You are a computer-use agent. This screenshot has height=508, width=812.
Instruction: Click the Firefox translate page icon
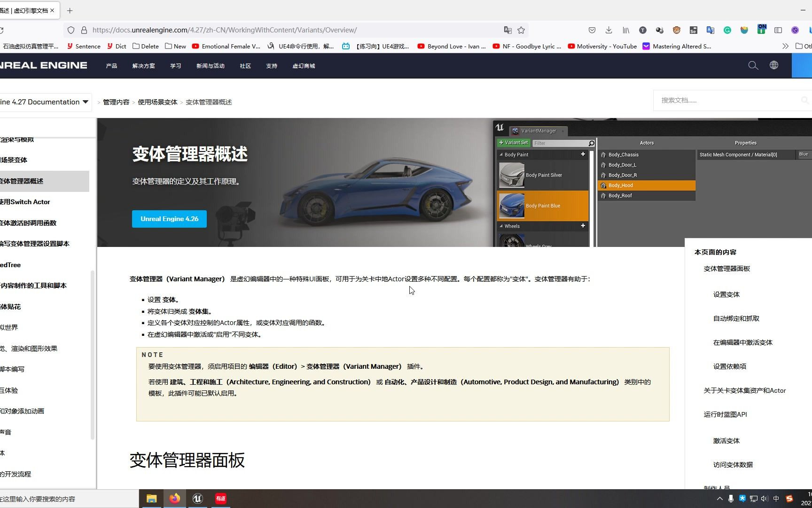(507, 30)
